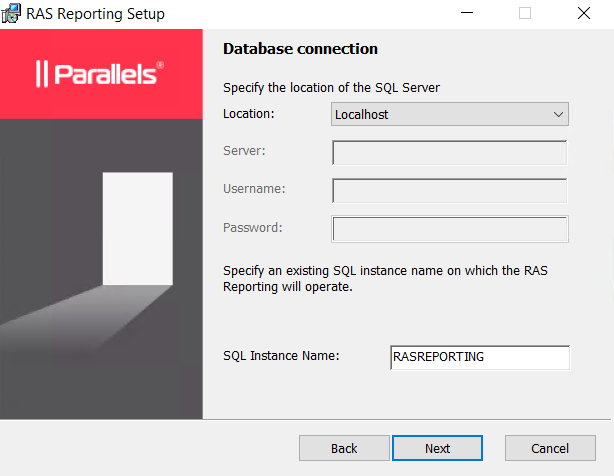Screen dimensions: 614x476
Task: Focus the SQL Instance Name text box
Action: tap(479, 357)
